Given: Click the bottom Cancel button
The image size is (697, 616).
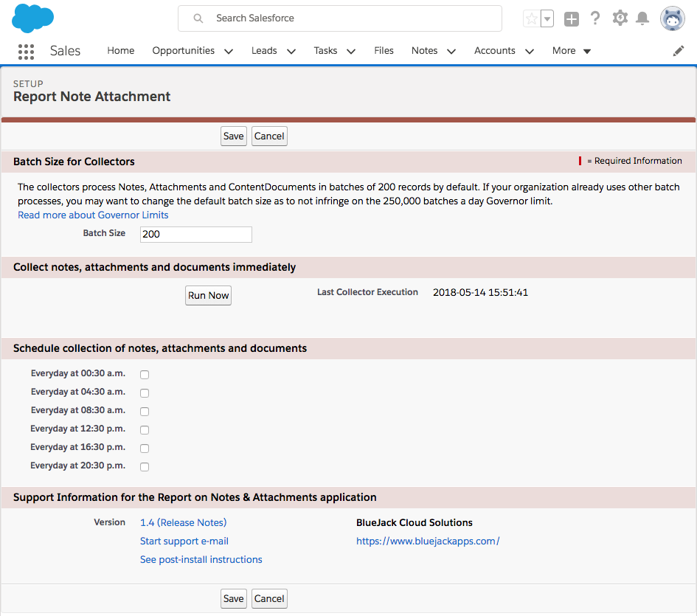Looking at the screenshot, I should point(269,598).
